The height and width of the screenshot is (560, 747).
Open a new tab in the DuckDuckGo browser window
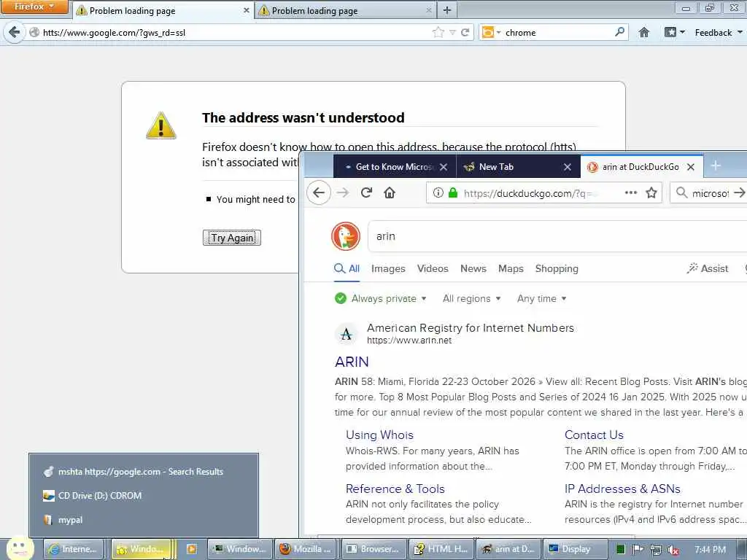click(716, 166)
